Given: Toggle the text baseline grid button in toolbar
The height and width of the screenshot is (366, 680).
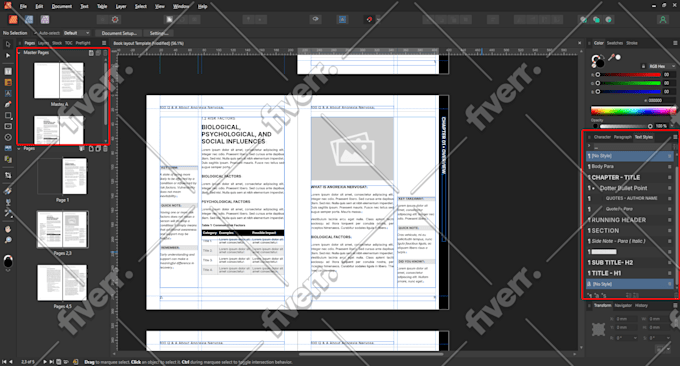Looking at the screenshot, I should 343,20.
